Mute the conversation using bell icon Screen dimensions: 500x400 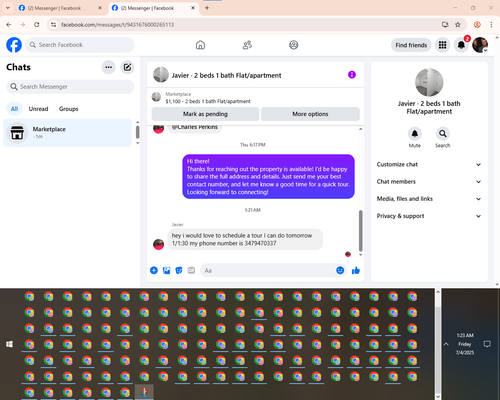[x=415, y=134]
